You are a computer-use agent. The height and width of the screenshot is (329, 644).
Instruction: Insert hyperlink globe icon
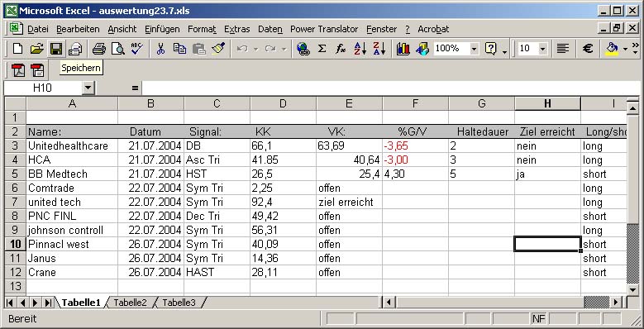pyautogui.click(x=303, y=49)
